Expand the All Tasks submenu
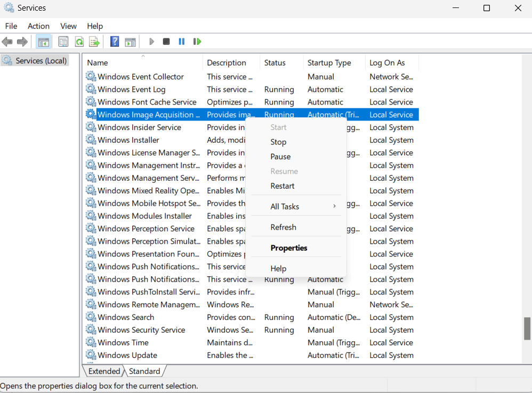Image resolution: width=532 pixels, height=393 pixels. click(x=285, y=206)
